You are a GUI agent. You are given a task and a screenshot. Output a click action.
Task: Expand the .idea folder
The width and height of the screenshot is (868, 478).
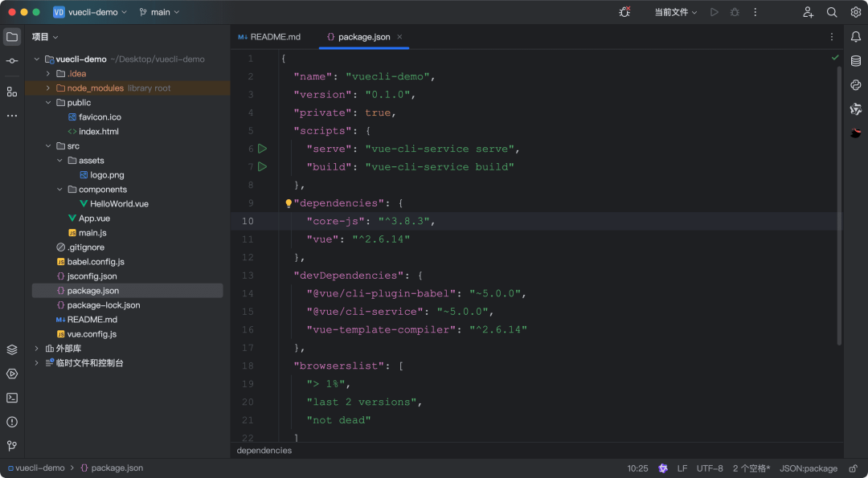click(48, 74)
